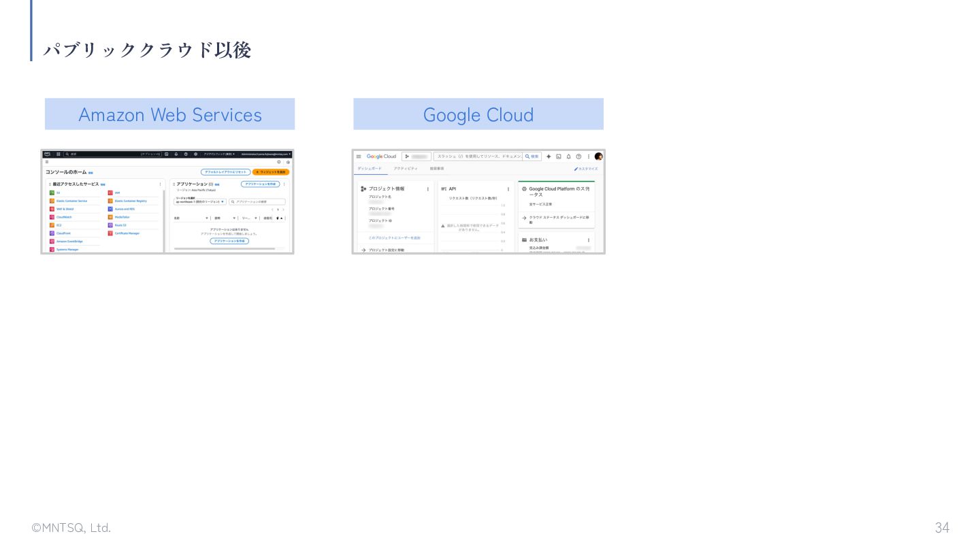Open the お支払い card options menu
This screenshot has width=980, height=551.
[x=589, y=240]
